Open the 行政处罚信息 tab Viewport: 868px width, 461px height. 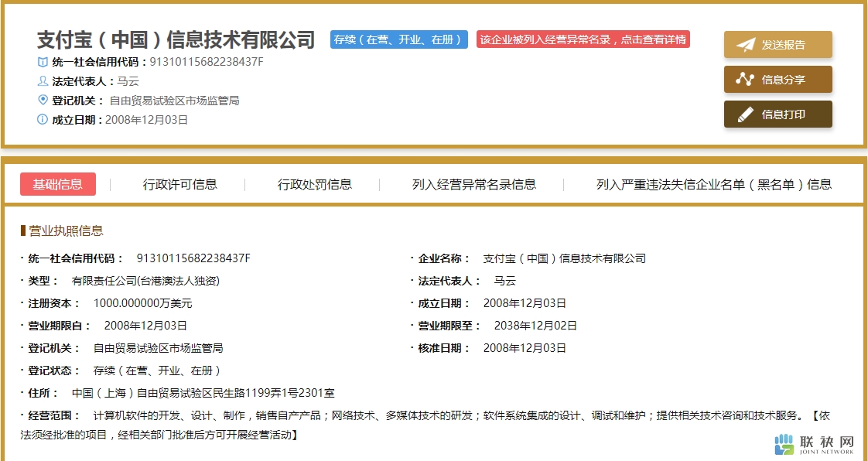314,184
